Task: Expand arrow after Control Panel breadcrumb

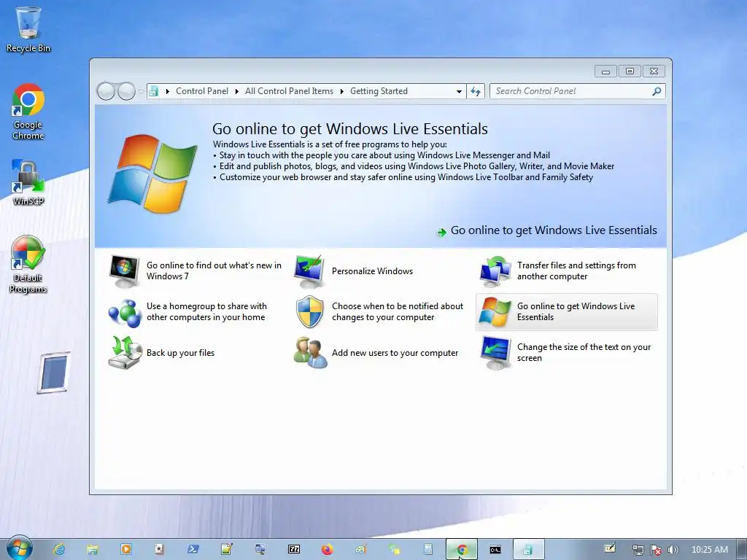Action: coord(237,91)
